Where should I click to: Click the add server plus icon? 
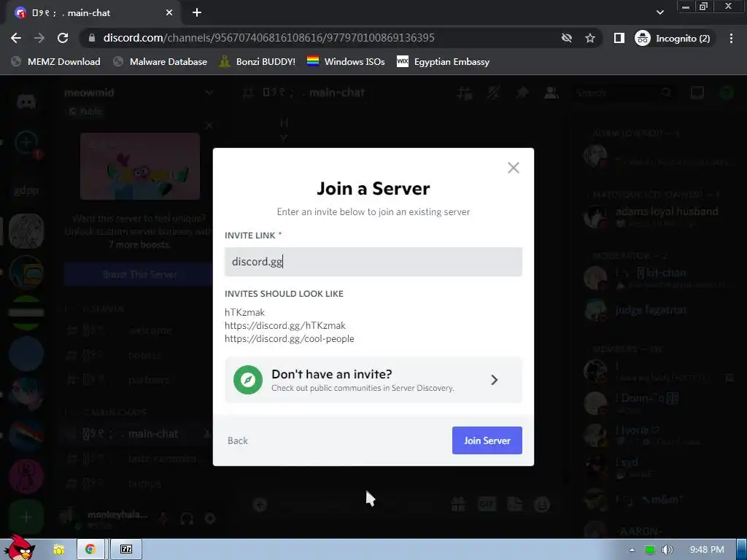pos(26,517)
